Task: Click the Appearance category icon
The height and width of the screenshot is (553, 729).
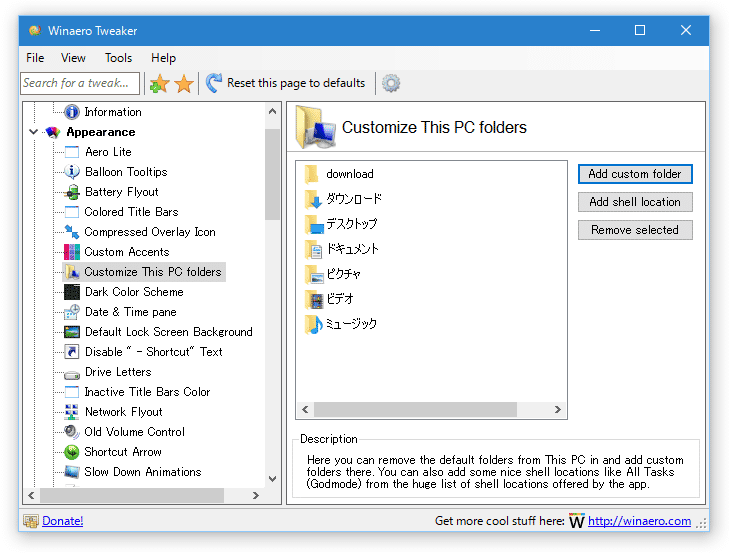Action: point(53,133)
